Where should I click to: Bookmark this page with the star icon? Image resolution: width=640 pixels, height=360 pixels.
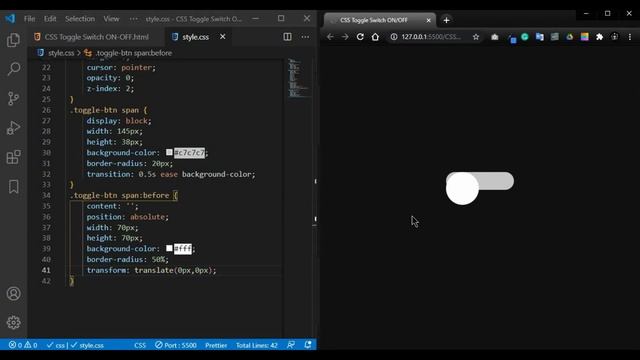(476, 37)
